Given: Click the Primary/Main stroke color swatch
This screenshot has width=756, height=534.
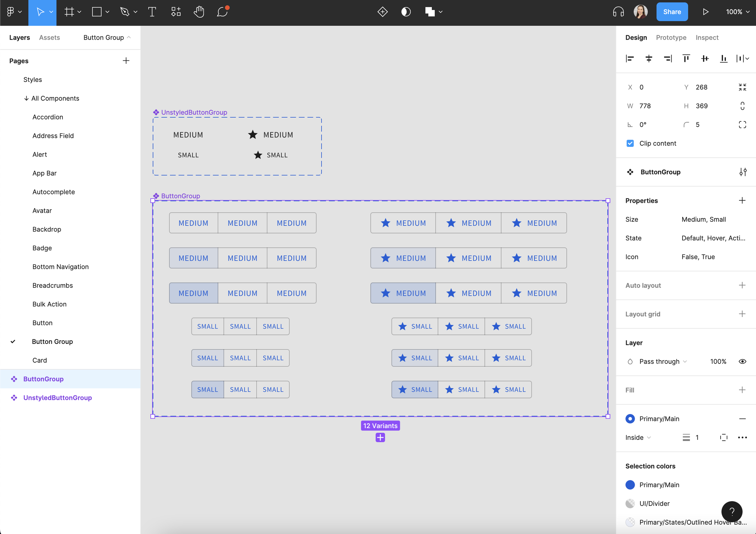Looking at the screenshot, I should pos(630,419).
